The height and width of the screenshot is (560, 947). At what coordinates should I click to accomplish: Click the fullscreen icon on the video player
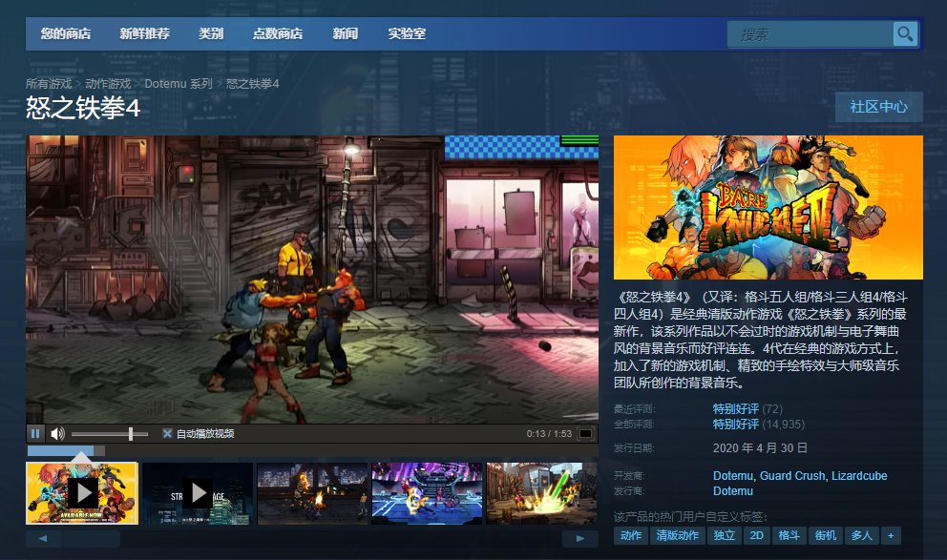pos(585,432)
